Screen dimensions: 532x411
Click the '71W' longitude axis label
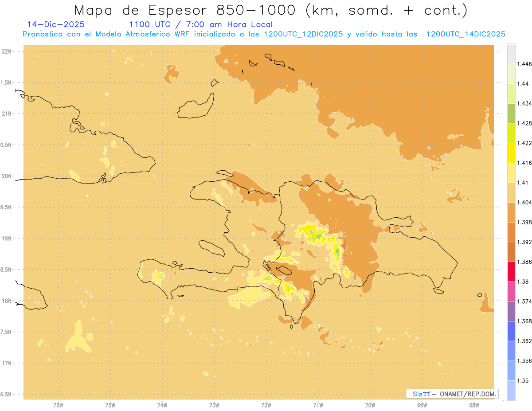tap(318, 405)
